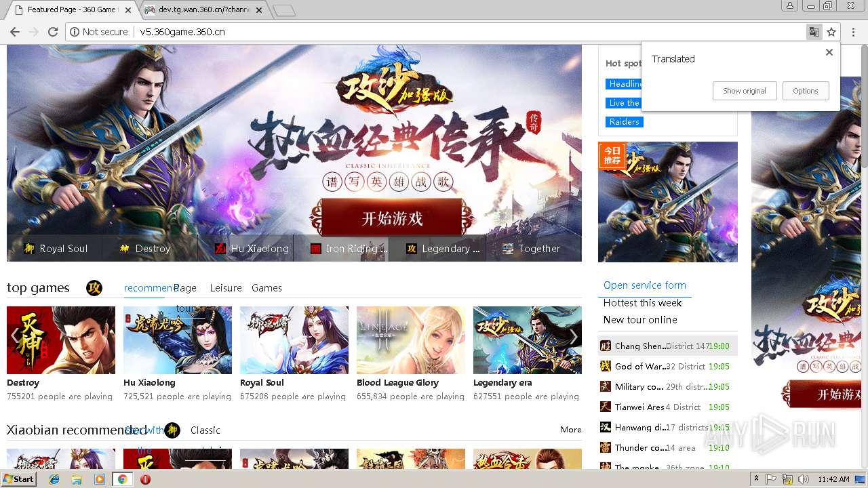
Task: Open the Not secure site info icon
Action: coord(75,32)
